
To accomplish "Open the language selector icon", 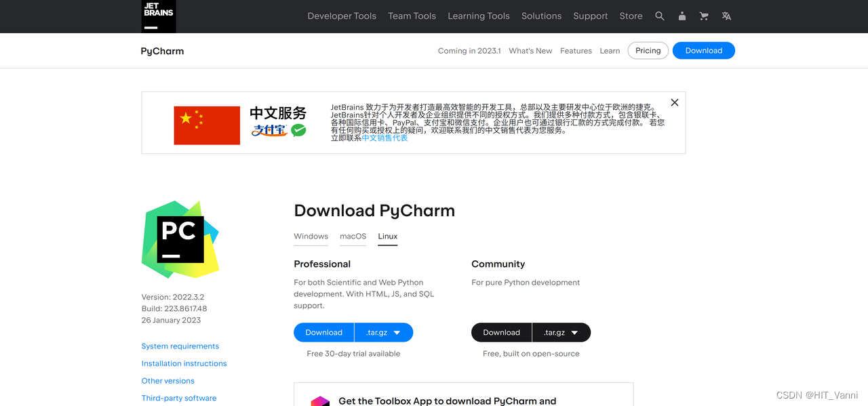I will (x=726, y=16).
